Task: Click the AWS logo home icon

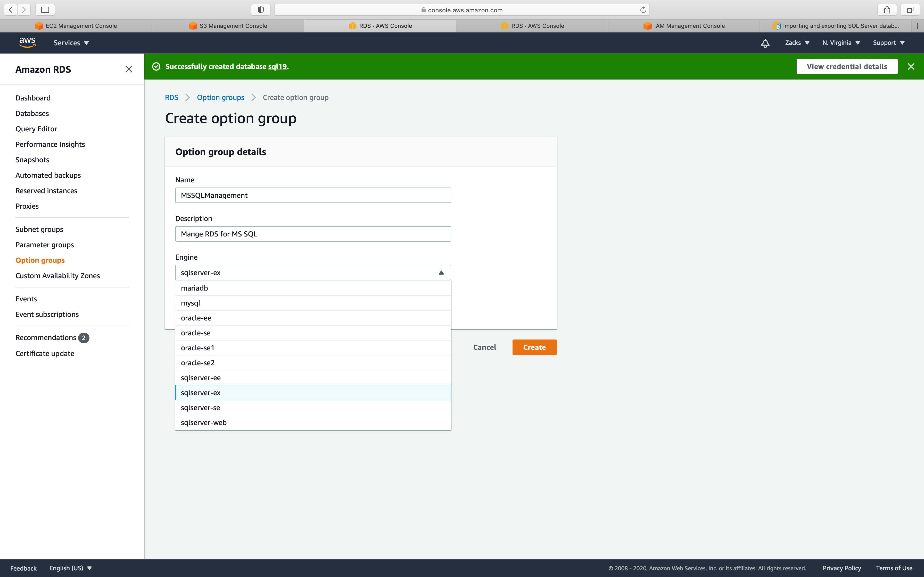Action: [28, 42]
